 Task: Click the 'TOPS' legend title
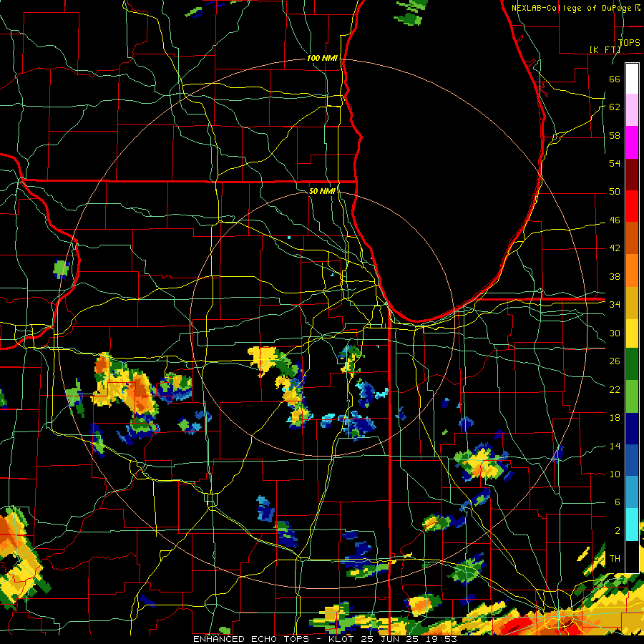[629, 42]
